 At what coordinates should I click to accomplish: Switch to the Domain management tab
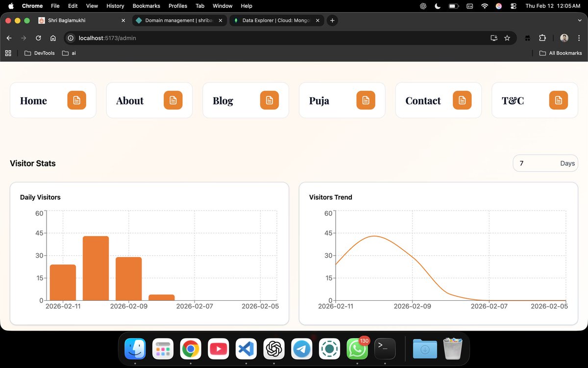click(180, 20)
